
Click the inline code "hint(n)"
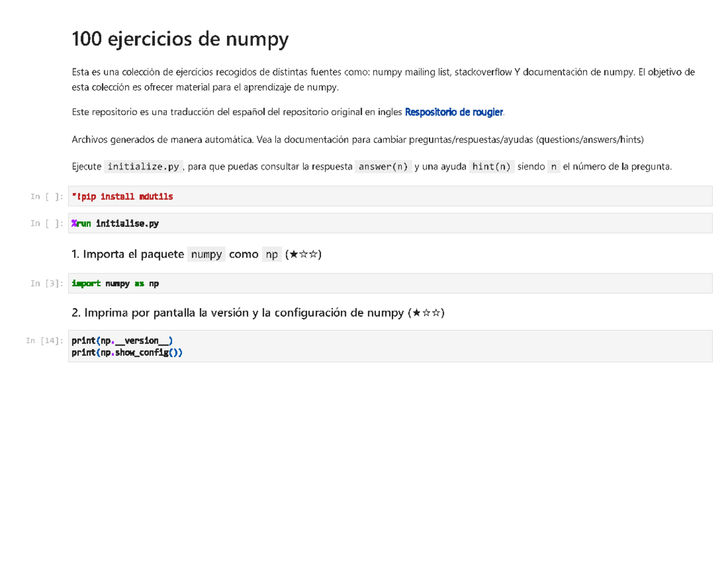(491, 166)
